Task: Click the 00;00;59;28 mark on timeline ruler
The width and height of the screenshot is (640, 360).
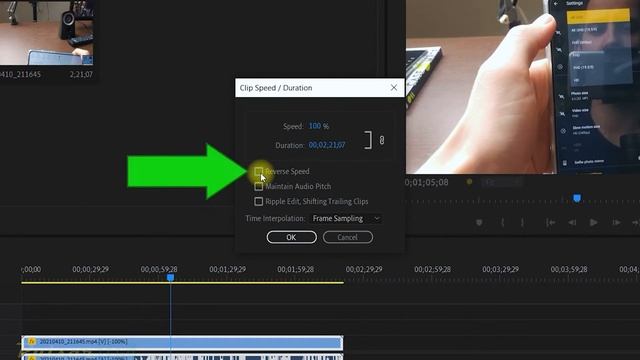Action: pyautogui.click(x=159, y=269)
